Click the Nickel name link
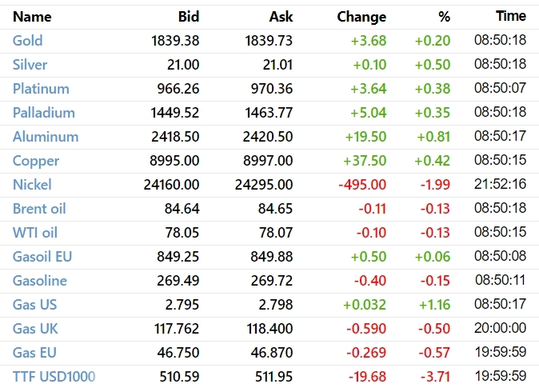This screenshot has width=539, height=392. 32,185
